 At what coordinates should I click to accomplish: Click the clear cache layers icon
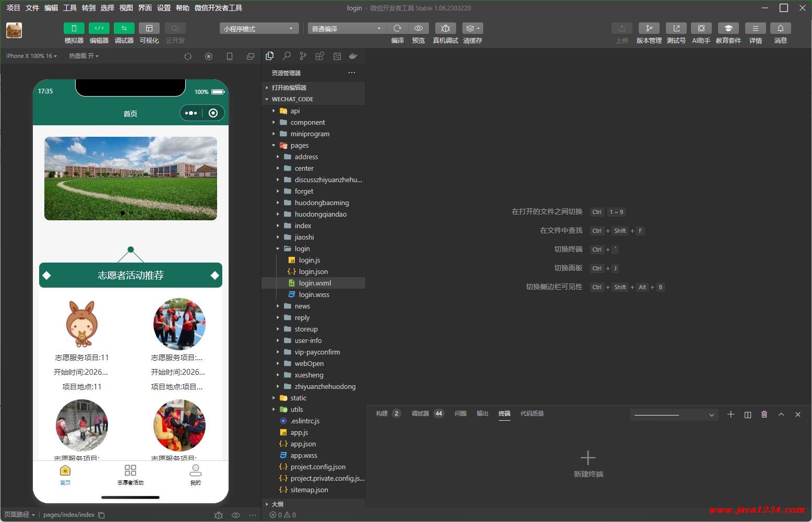pos(472,29)
